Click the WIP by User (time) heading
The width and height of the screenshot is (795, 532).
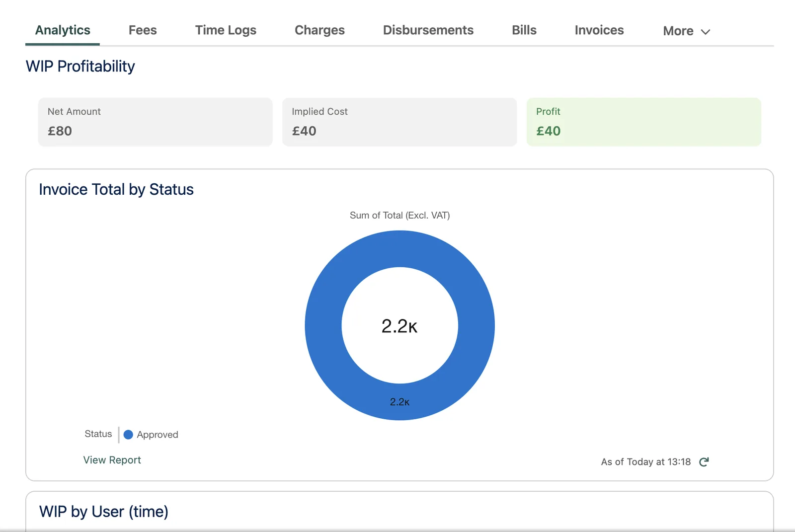click(x=104, y=512)
